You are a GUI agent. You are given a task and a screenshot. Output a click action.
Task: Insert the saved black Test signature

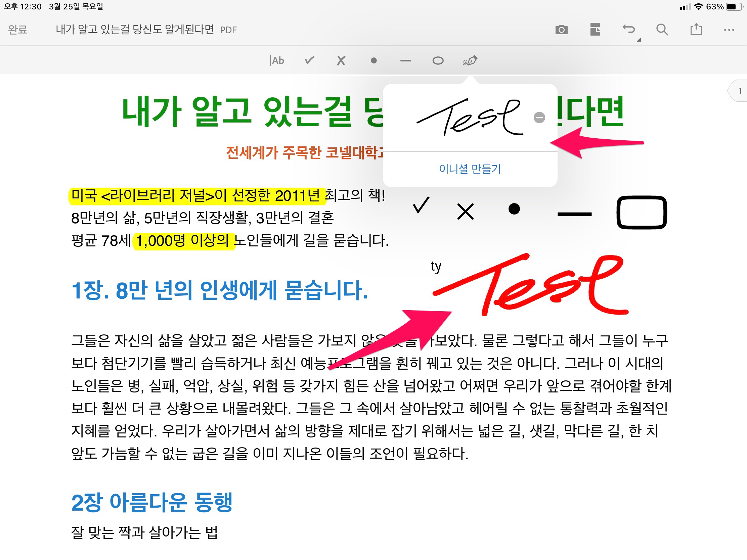pos(470,118)
